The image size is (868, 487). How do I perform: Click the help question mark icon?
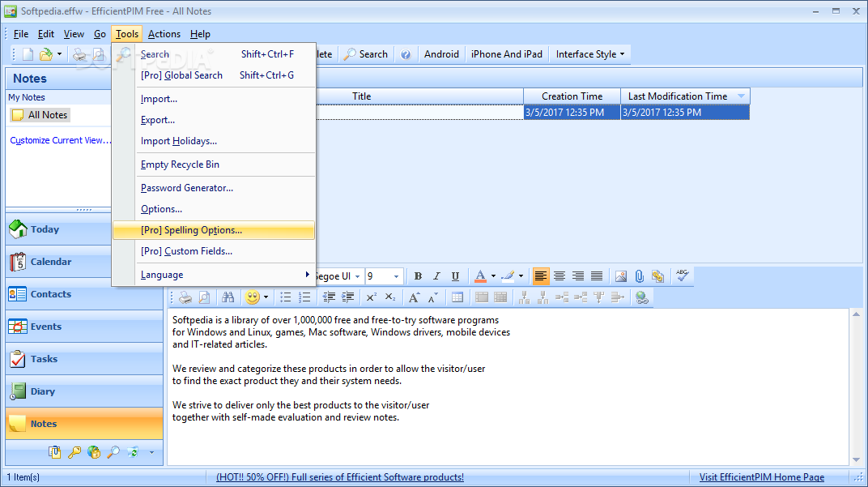pyautogui.click(x=406, y=54)
